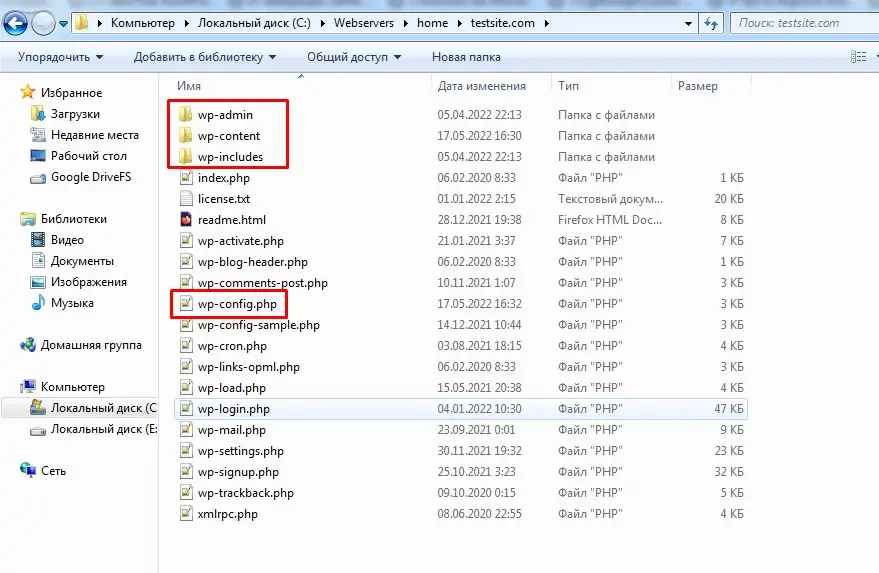Select the wp-activate.php file icon

[x=186, y=241]
